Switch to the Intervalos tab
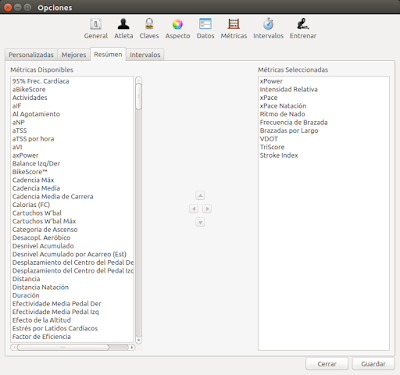Image resolution: width=400 pixels, height=375 pixels. pos(145,55)
